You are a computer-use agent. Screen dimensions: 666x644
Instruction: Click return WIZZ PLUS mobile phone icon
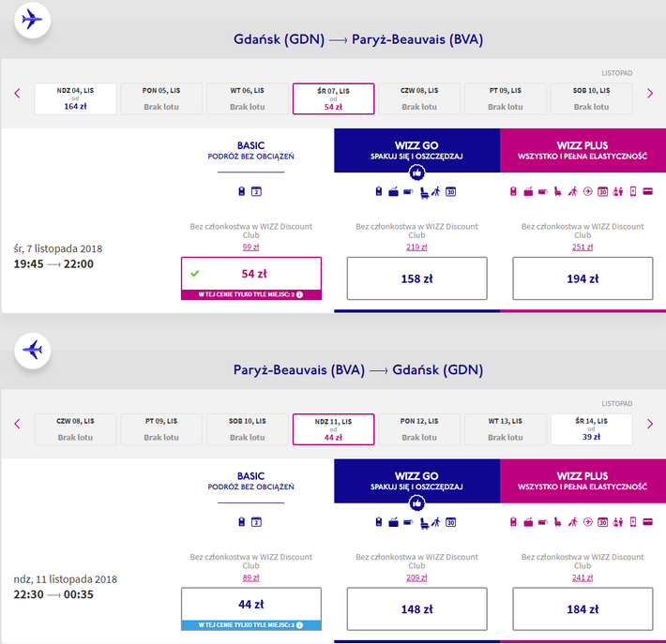(x=633, y=522)
